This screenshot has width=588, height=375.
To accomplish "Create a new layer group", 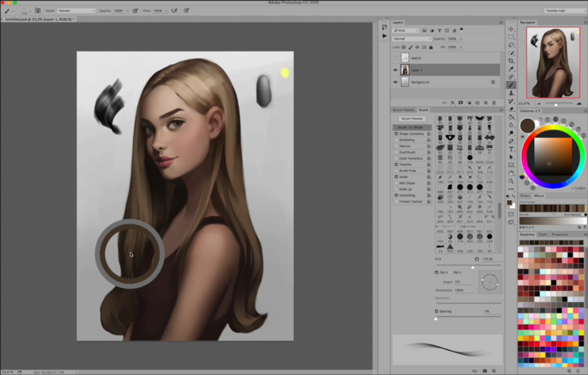I will pyautogui.click(x=477, y=103).
